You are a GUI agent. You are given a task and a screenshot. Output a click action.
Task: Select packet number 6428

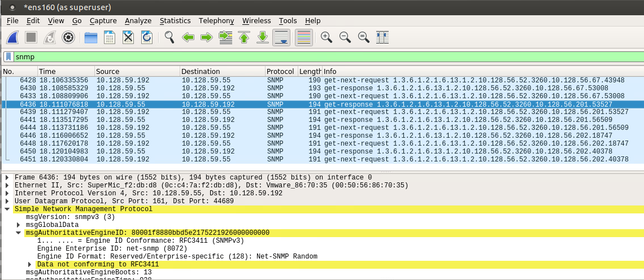pyautogui.click(x=322, y=81)
